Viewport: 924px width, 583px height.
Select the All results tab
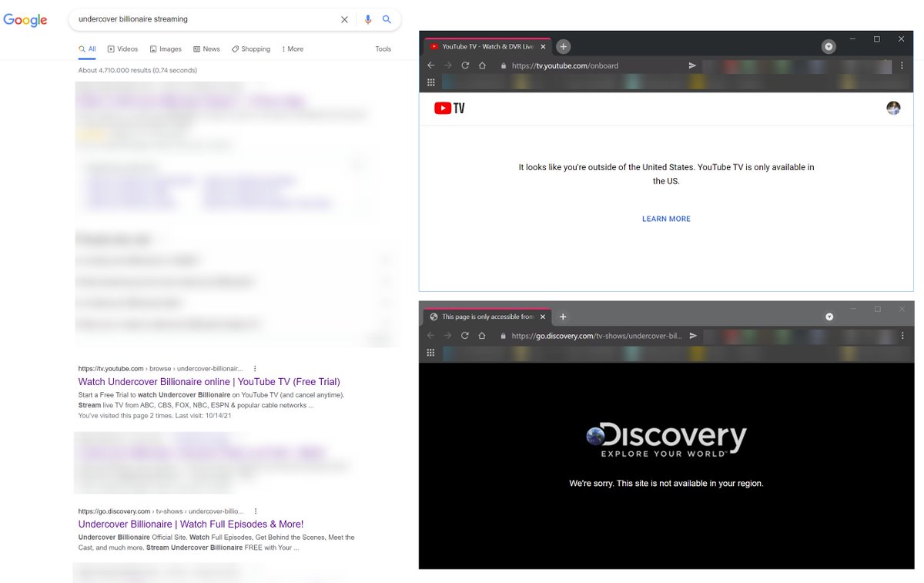point(87,49)
